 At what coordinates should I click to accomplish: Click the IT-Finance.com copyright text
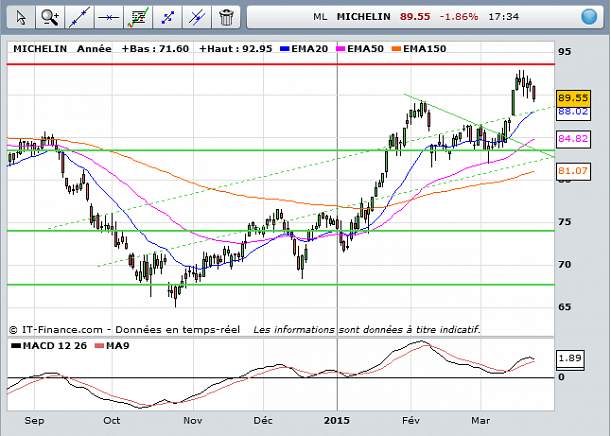click(x=124, y=330)
